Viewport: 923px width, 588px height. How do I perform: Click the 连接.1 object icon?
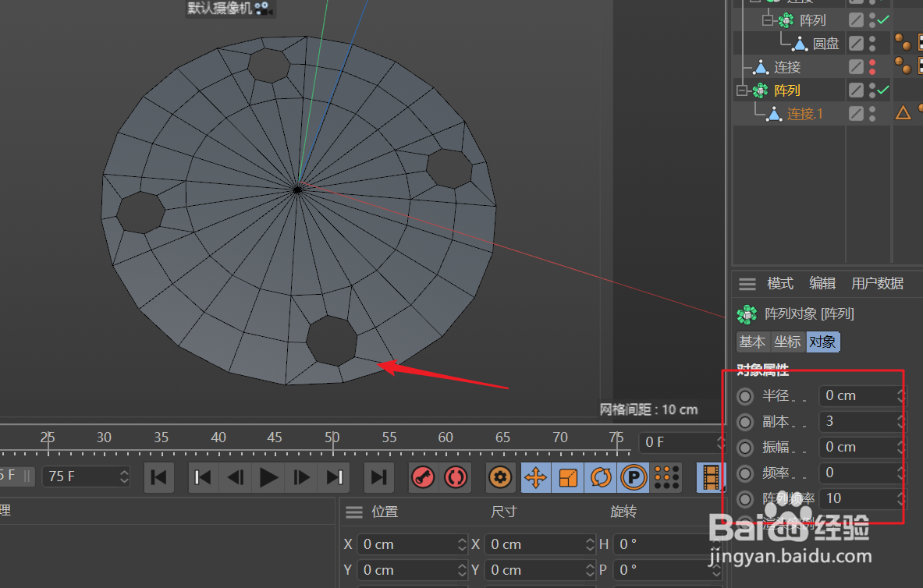pyautogui.click(x=773, y=114)
